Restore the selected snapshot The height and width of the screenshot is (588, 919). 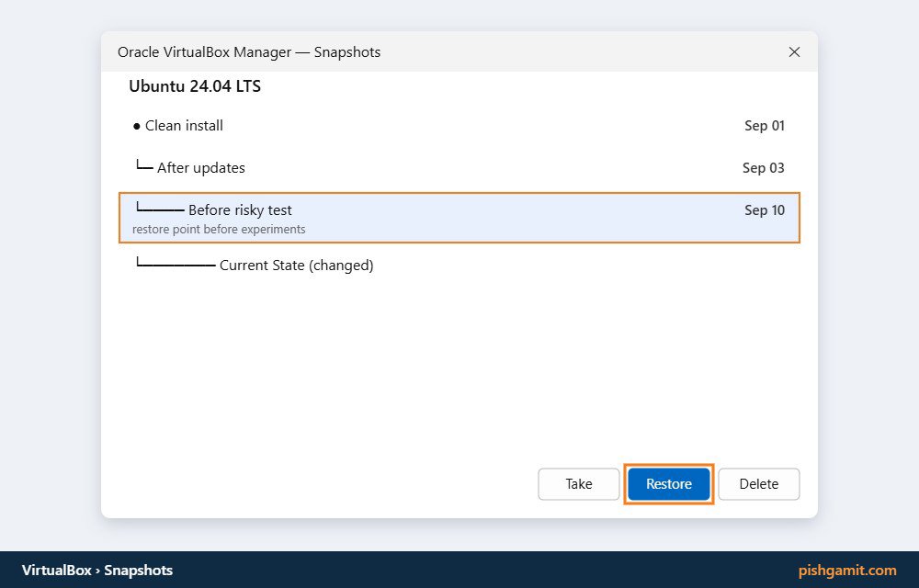coord(669,484)
